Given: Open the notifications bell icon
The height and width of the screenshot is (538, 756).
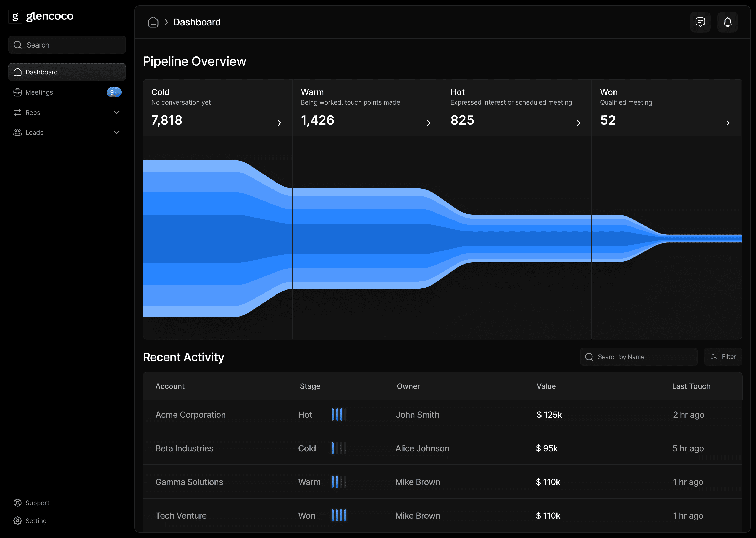Looking at the screenshot, I should coord(727,22).
